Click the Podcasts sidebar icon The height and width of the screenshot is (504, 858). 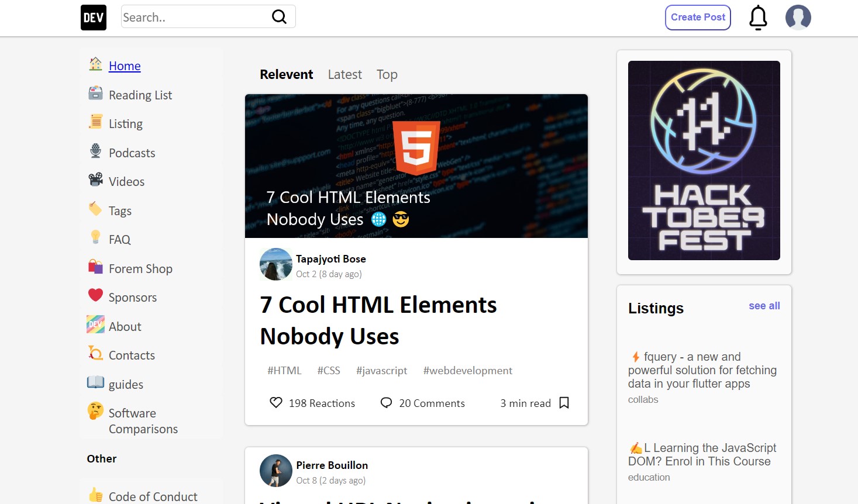click(x=95, y=152)
